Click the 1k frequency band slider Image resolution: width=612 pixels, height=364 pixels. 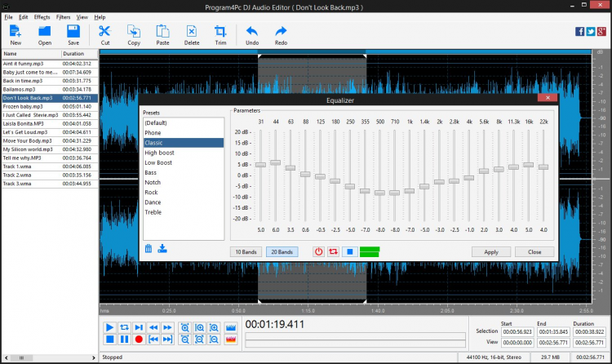[410, 192]
